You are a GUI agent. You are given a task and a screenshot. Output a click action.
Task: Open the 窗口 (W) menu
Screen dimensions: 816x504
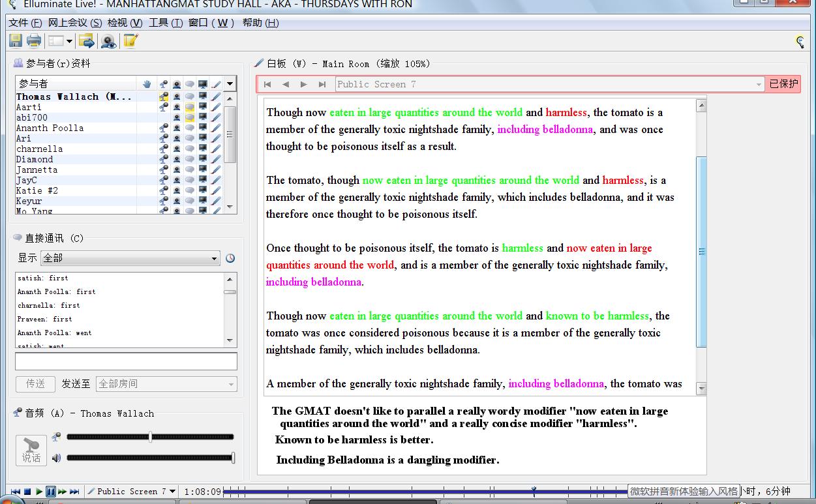[x=212, y=23]
